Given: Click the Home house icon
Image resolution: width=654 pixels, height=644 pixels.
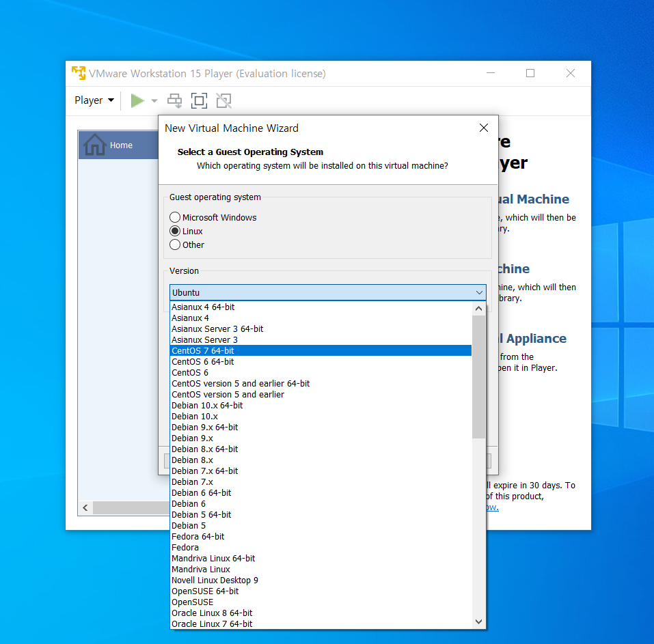Looking at the screenshot, I should [95, 145].
